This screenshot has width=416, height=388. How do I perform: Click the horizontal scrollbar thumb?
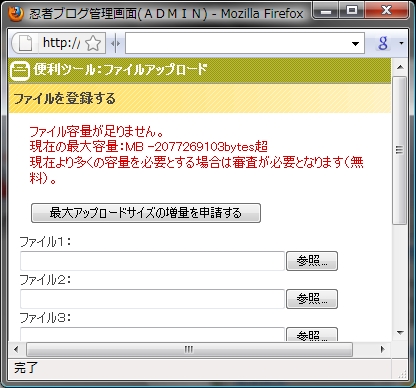point(189,349)
